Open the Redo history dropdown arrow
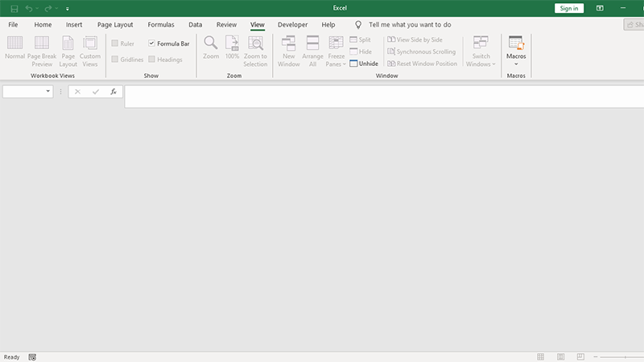The height and width of the screenshot is (362, 644). 56,9
